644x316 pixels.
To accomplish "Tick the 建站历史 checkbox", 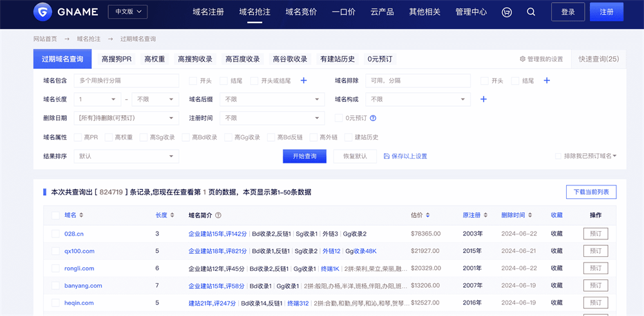I will 349,137.
